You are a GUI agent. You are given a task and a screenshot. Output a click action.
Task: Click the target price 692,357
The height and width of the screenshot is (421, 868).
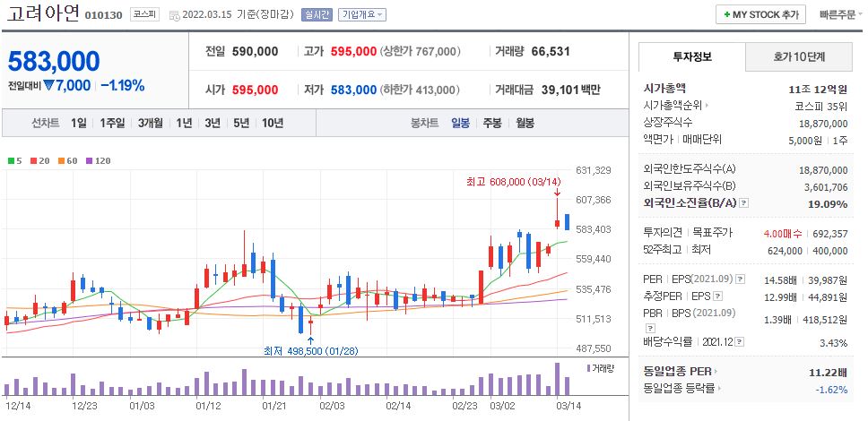pos(829,234)
